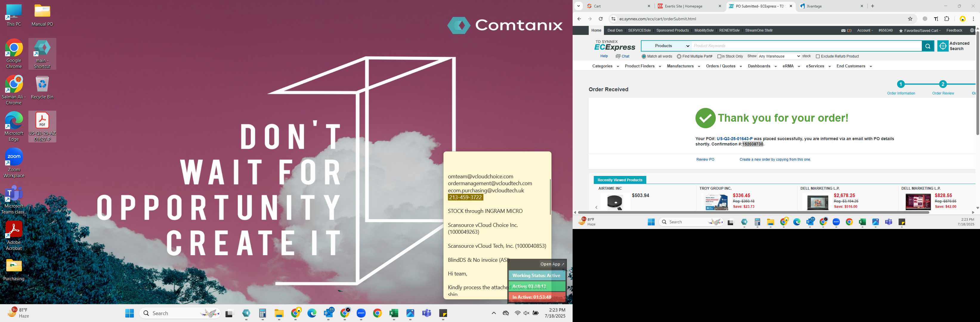The width and height of the screenshot is (980, 322).
Task: Open the Any Warehouse dropdown
Action: coord(779,56)
